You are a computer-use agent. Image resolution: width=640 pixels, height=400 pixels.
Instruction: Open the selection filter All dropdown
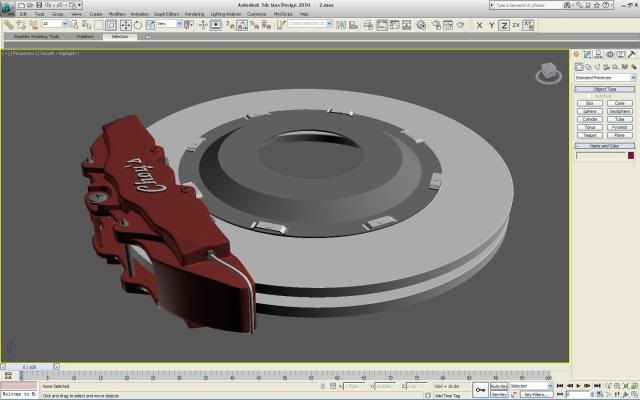[x=54, y=24]
